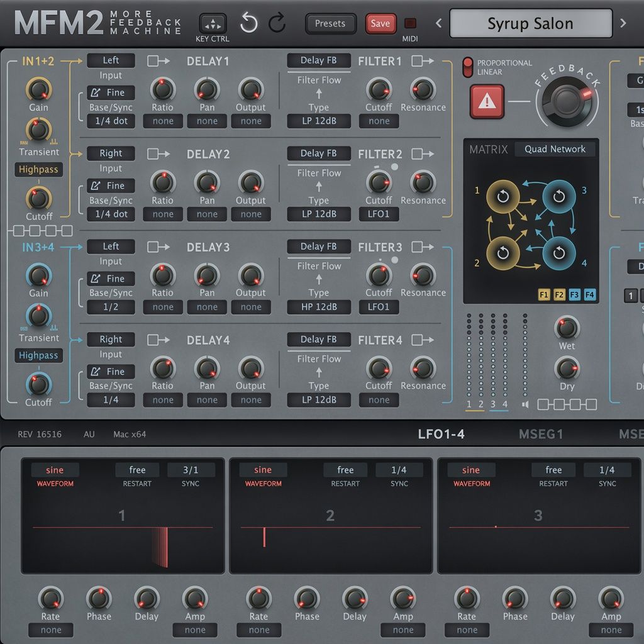This screenshot has height=644, width=644.
Task: Toggle DELAY1 metronome Fine button
Action: click(111, 93)
